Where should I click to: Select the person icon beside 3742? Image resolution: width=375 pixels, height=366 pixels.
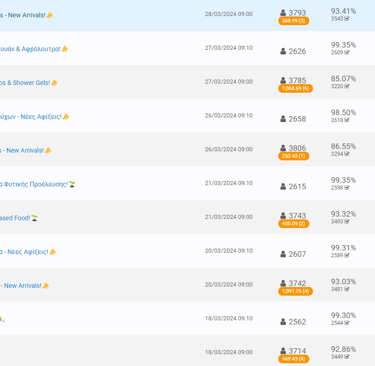pyautogui.click(x=283, y=283)
